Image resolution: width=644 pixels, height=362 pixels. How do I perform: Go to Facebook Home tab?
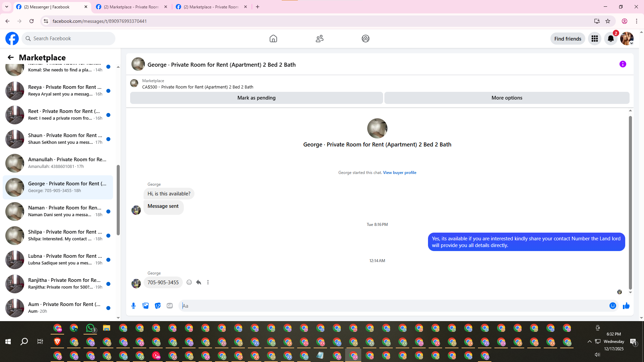click(x=273, y=39)
